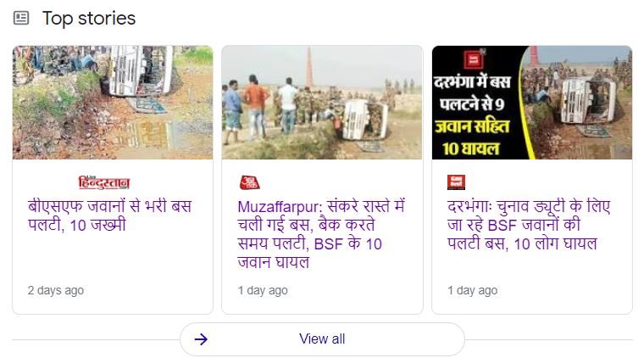The image size is (644, 358).
Task: Click the red logo in the black thumbnail banner
Action: tap(474, 60)
